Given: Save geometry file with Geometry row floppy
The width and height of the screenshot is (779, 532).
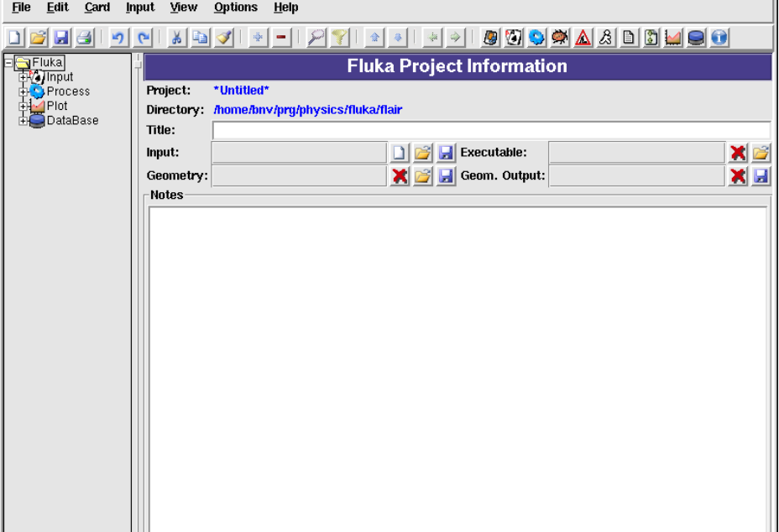Looking at the screenshot, I should tap(446, 176).
